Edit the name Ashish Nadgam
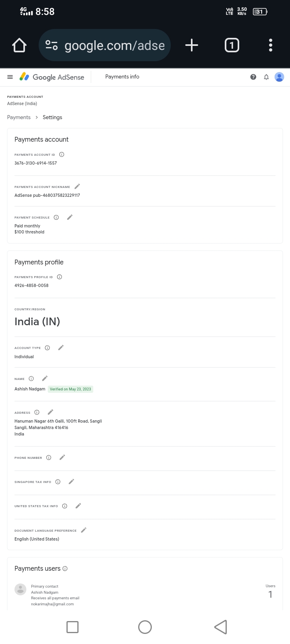The height and width of the screenshot is (644, 290). click(x=45, y=378)
